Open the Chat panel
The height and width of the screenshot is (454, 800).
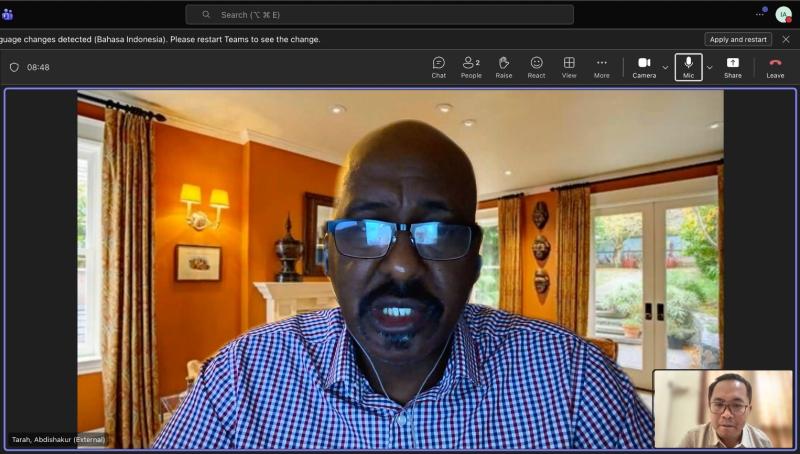438,67
